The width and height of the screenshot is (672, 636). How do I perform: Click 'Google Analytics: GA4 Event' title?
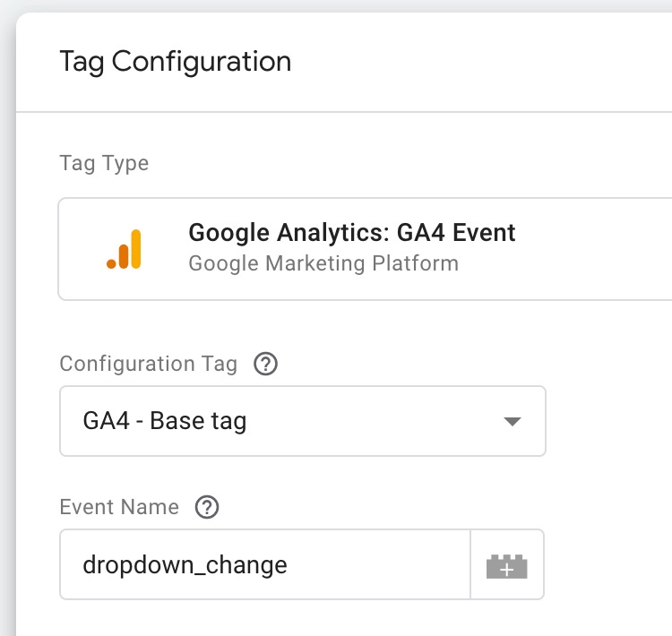pos(352,233)
